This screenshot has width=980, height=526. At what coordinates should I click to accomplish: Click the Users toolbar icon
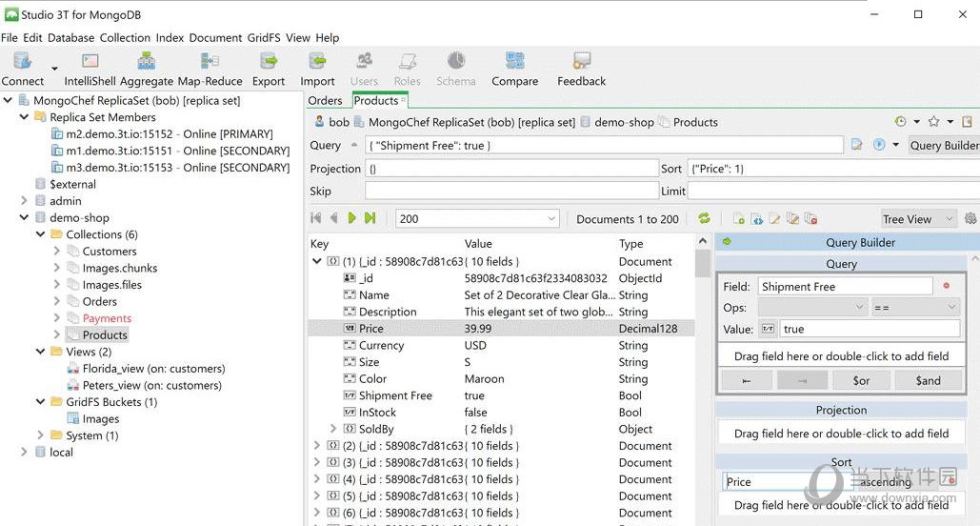tap(365, 61)
